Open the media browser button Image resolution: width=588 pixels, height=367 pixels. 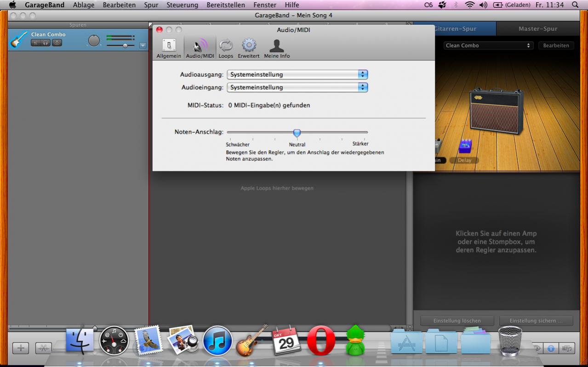(567, 348)
